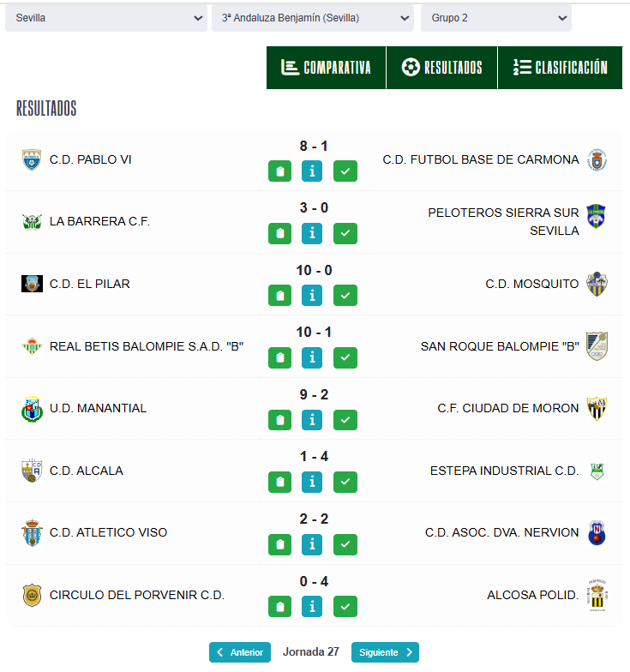Switch to the Clasificación tab
630x672 pixels.
(561, 68)
